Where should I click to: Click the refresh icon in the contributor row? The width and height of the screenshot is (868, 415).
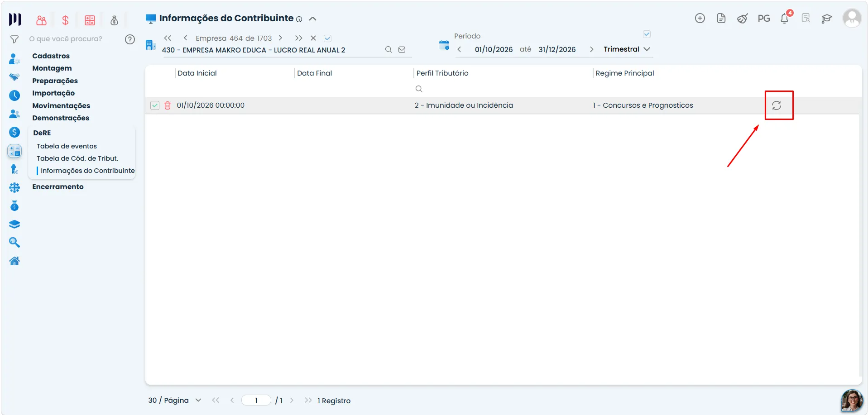[x=776, y=105]
